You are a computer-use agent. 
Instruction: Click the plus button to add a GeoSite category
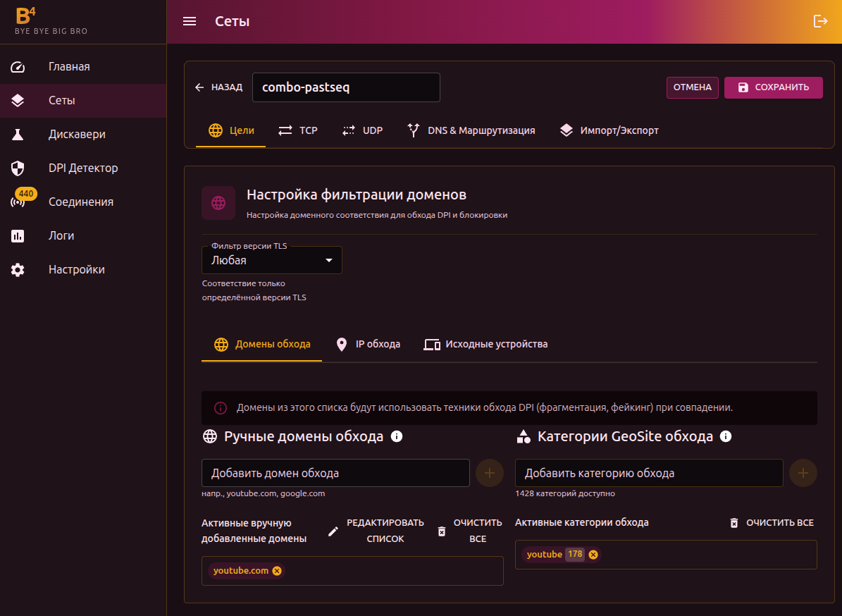[803, 473]
